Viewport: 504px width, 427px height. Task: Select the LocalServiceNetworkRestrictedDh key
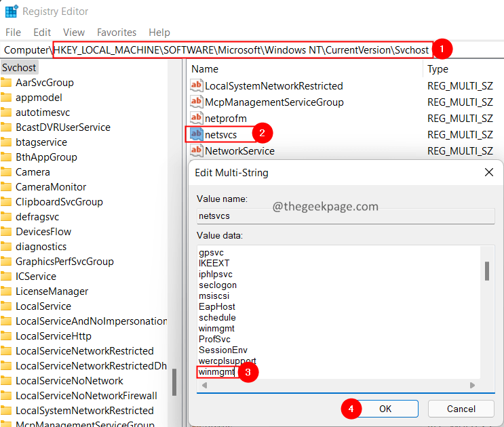coord(92,366)
